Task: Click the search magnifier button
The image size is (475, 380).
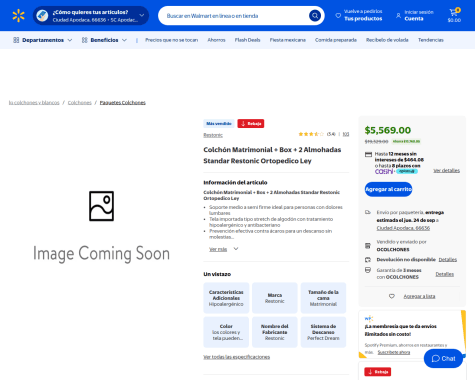Action: tap(315, 16)
